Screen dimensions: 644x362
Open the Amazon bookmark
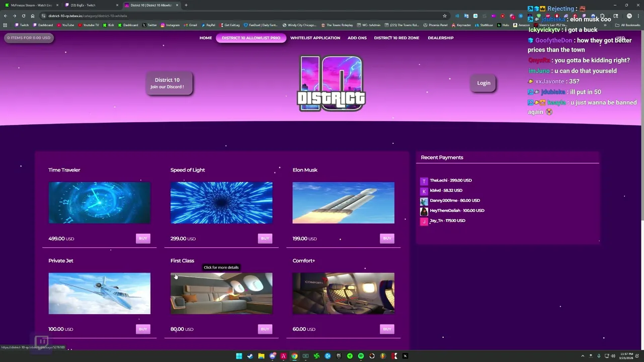pos(522,25)
